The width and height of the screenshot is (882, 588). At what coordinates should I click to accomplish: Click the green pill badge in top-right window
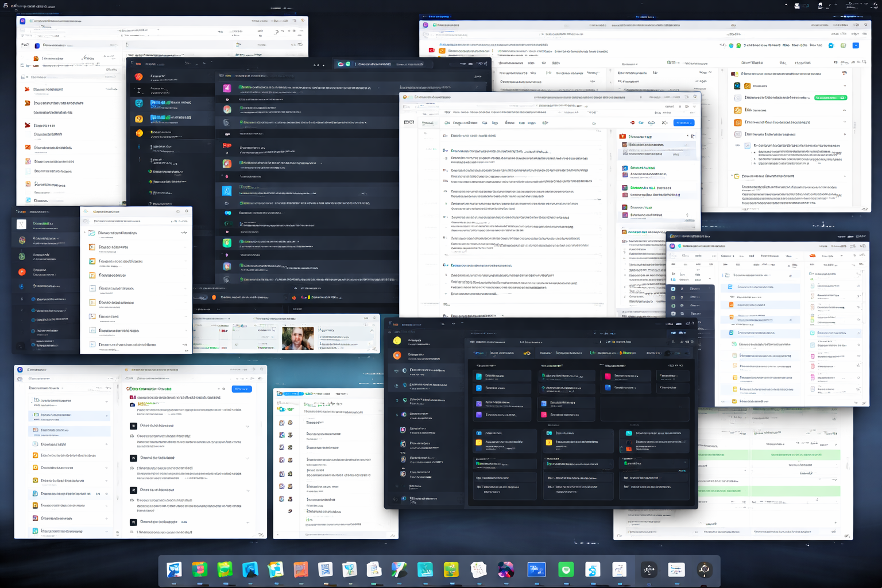(830, 98)
